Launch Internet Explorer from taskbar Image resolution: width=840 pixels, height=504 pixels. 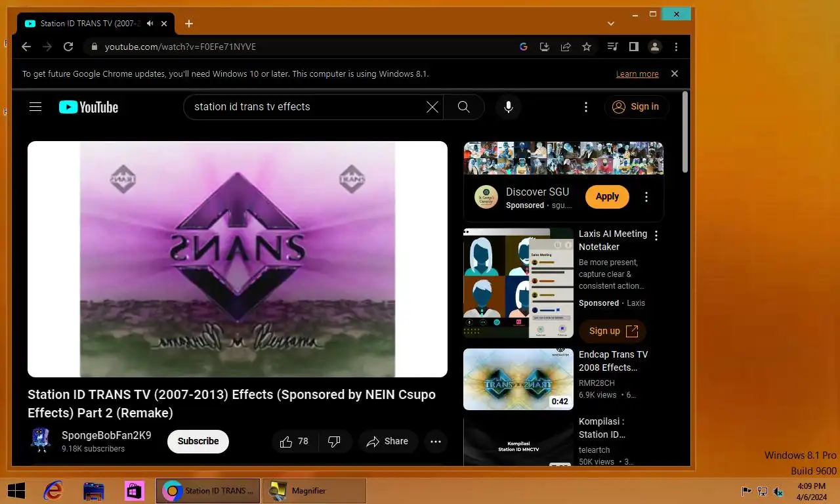tap(53, 490)
